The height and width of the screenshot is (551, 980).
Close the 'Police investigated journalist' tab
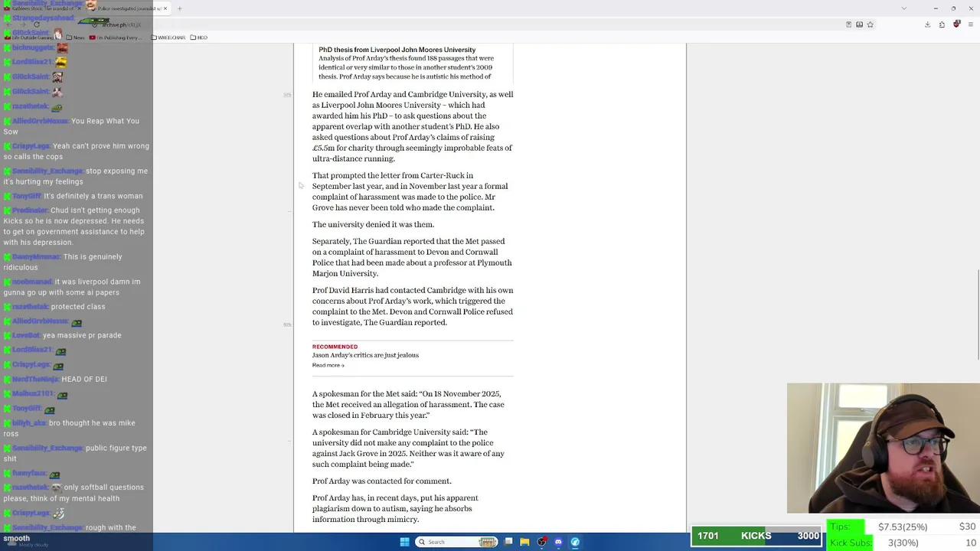coord(165,8)
